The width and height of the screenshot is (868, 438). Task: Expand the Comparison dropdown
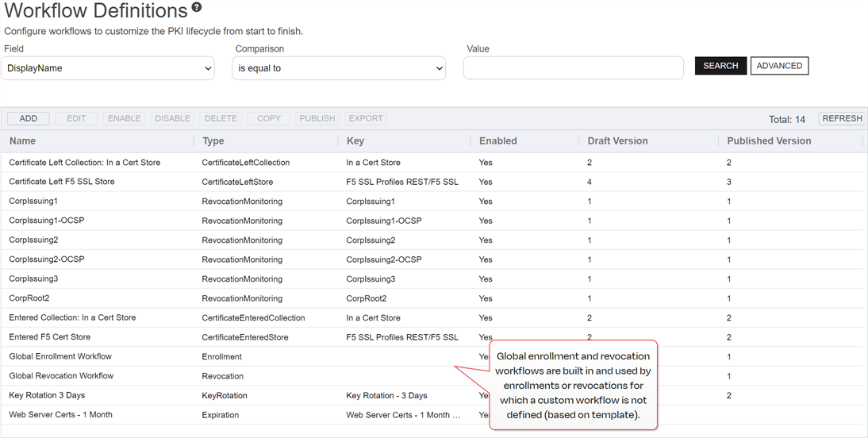[x=339, y=68]
